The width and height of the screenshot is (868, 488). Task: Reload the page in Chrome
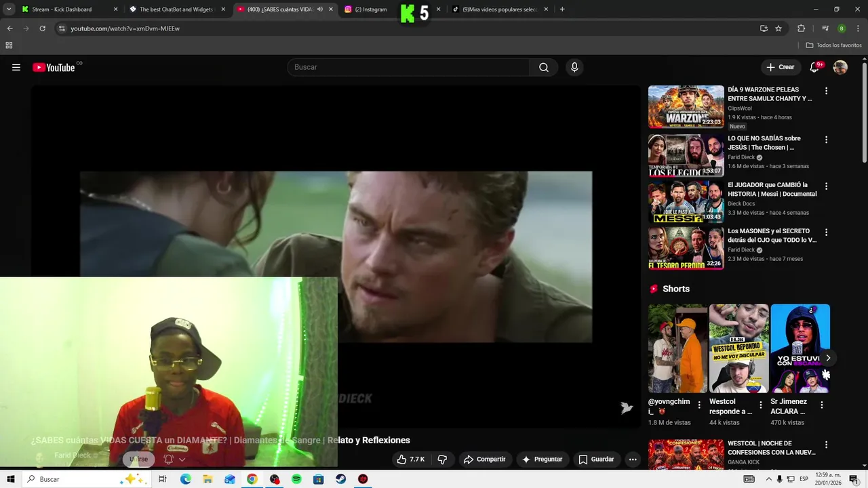(42, 28)
